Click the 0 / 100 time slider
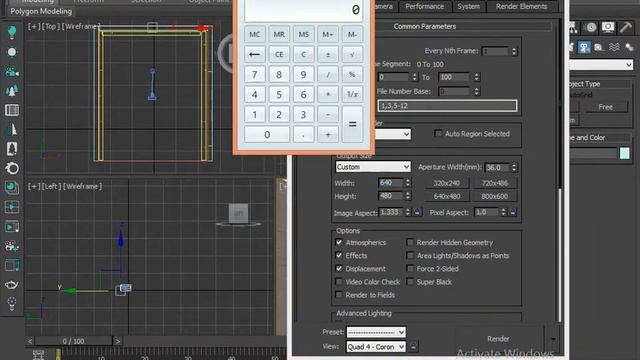 point(73,341)
